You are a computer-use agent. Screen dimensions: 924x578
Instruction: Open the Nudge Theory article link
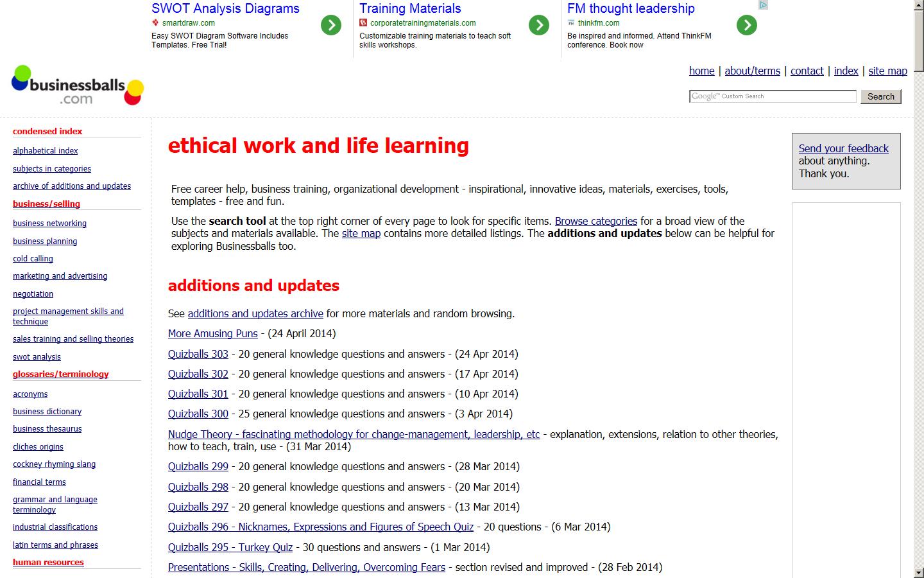click(x=354, y=434)
